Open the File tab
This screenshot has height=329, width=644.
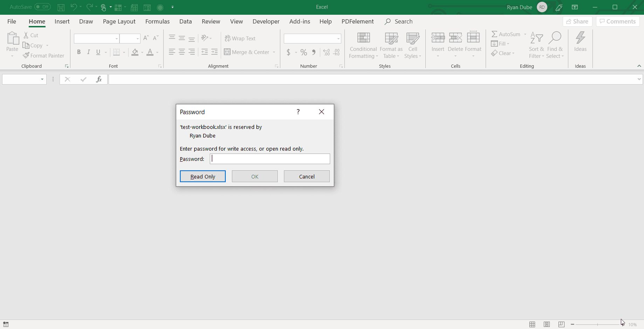click(12, 21)
